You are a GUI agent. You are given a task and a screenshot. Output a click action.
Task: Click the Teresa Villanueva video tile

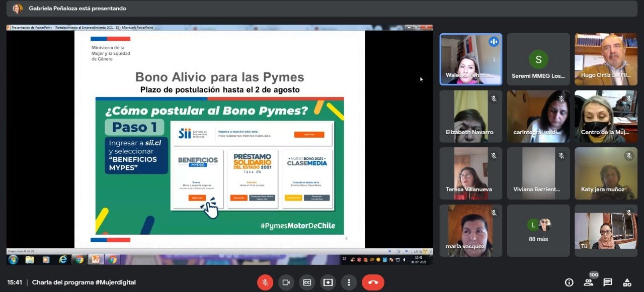[470, 173]
